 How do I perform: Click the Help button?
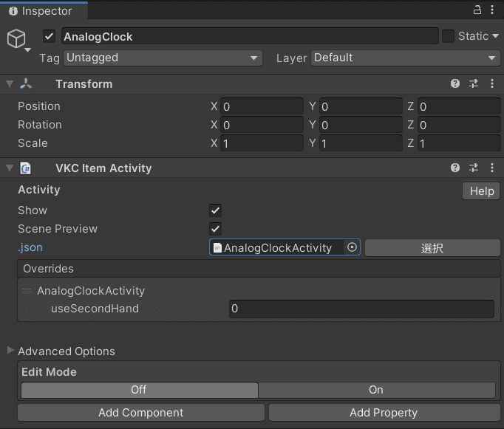(x=481, y=191)
